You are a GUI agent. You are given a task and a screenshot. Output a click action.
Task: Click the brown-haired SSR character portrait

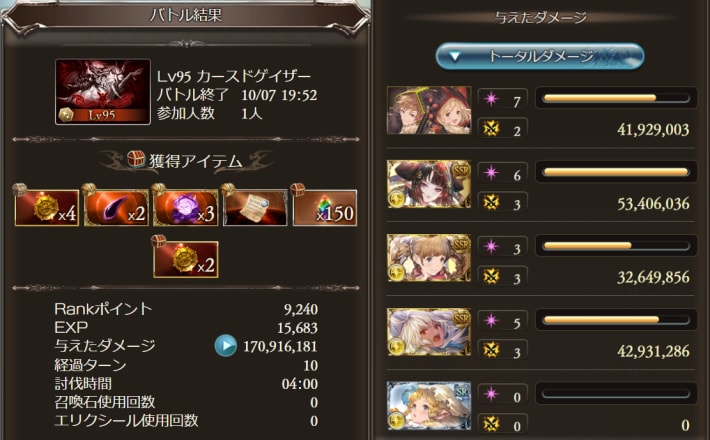pyautogui.click(x=429, y=258)
